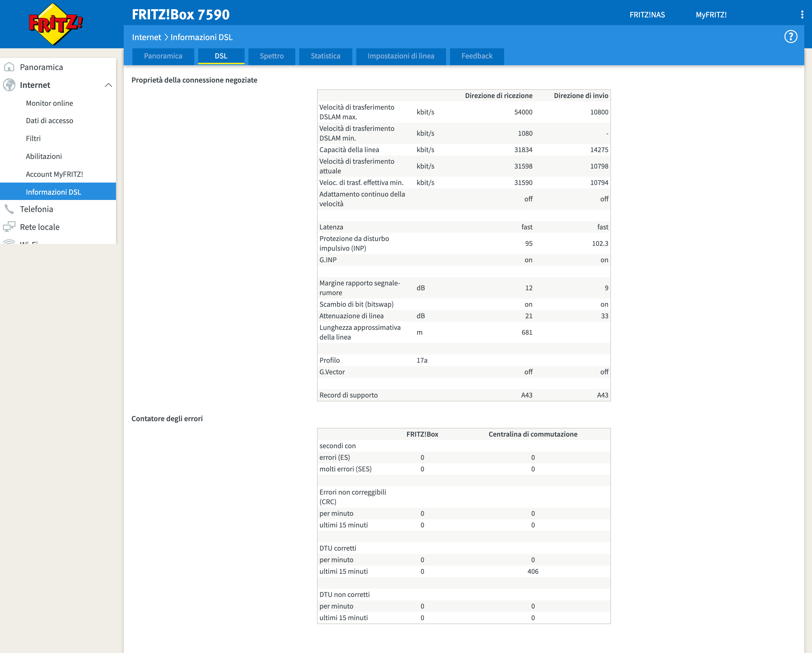Click the Internet breadcrumb link
This screenshot has width=812, height=653.
(x=146, y=37)
